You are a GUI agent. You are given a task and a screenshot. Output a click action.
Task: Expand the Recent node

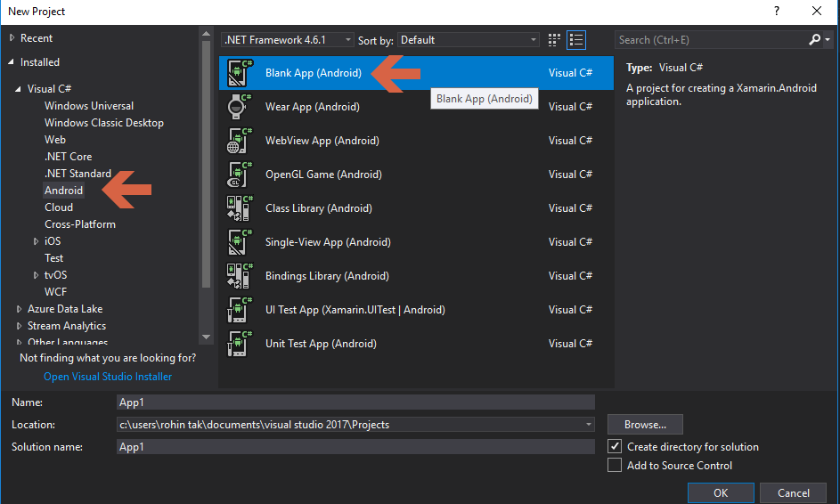click(12, 38)
